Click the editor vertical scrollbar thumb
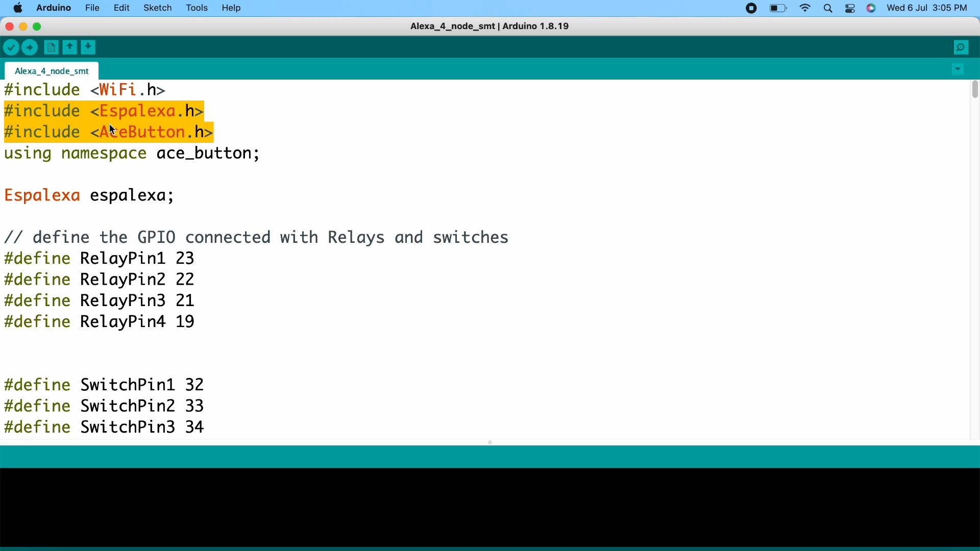 click(975, 89)
